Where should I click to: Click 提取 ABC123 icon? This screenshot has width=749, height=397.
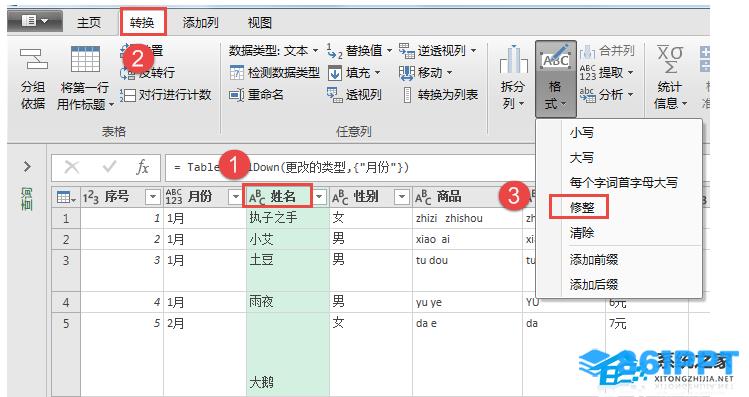pyautogui.click(x=588, y=73)
